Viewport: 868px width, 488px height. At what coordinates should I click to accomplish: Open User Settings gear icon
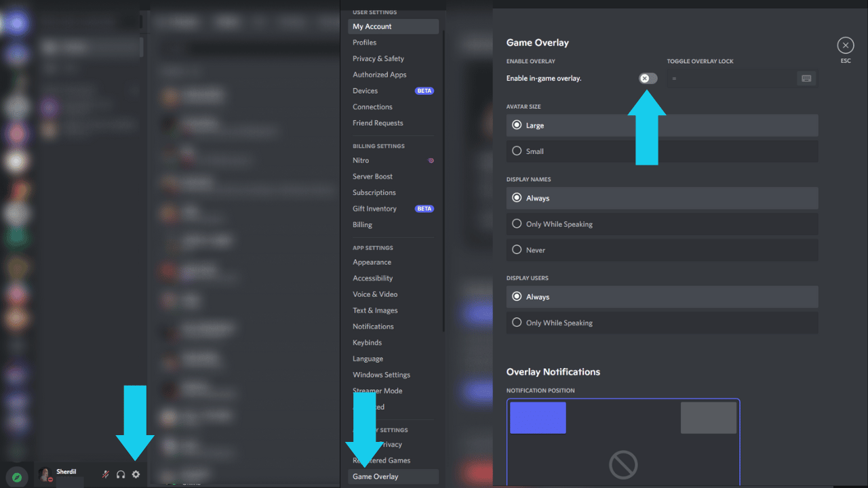[136, 474]
